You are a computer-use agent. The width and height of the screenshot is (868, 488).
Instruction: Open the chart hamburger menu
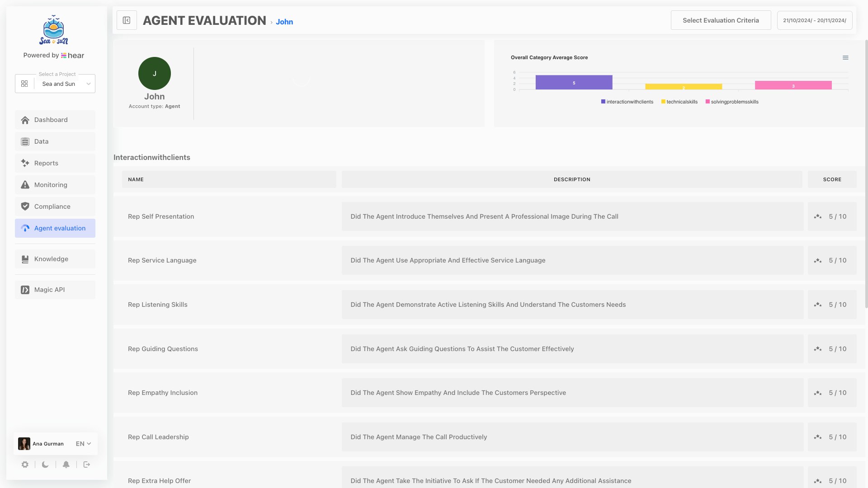(845, 57)
